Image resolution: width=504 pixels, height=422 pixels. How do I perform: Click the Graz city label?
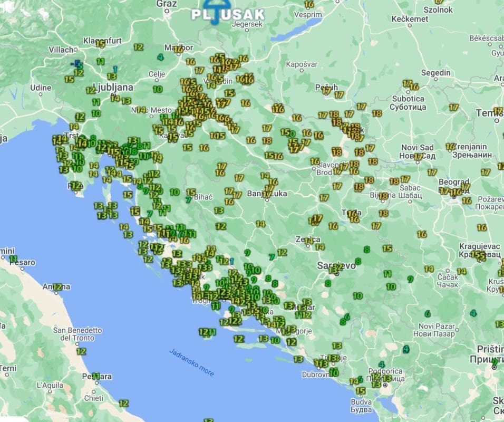167,4
